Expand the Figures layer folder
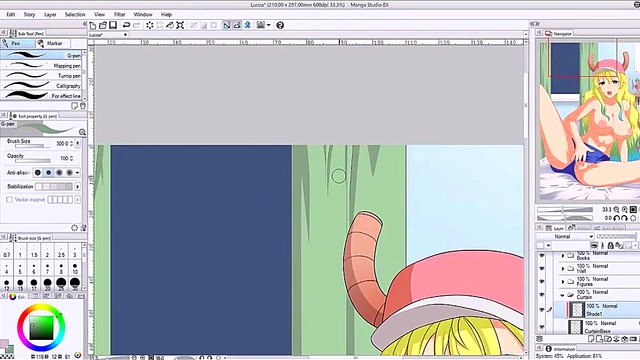 click(563, 282)
